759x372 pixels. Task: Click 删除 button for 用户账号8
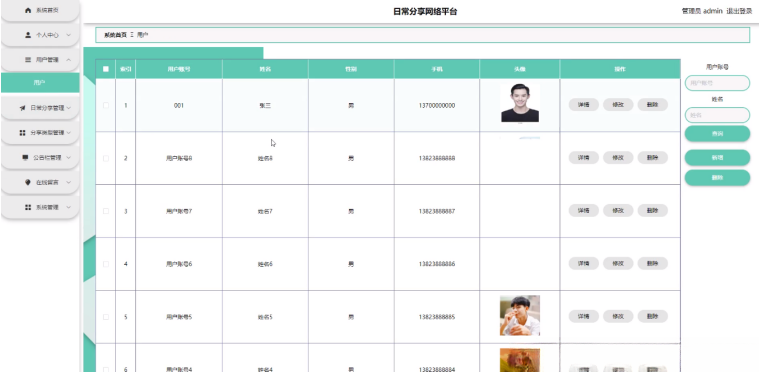click(653, 158)
